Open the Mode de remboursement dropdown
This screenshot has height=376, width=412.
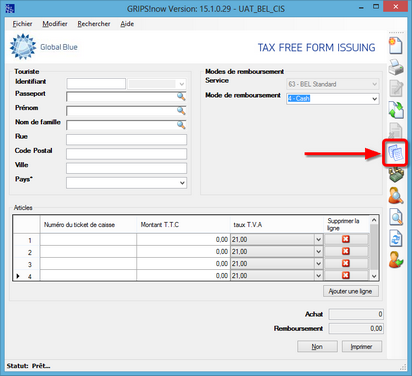pos(374,99)
